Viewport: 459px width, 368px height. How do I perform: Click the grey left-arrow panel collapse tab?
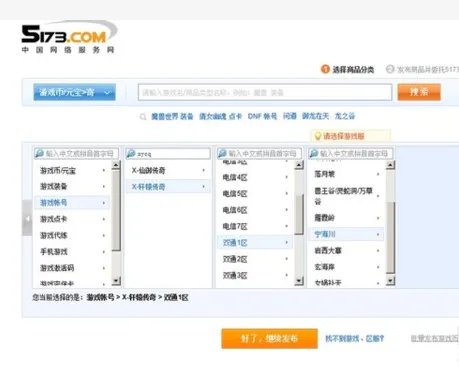(27, 218)
